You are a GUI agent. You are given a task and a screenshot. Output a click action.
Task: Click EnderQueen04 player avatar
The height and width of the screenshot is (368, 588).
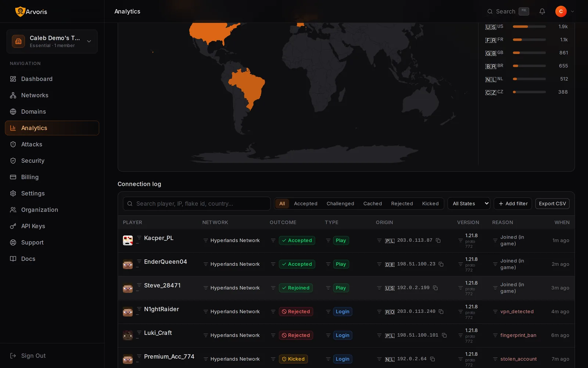pyautogui.click(x=128, y=264)
